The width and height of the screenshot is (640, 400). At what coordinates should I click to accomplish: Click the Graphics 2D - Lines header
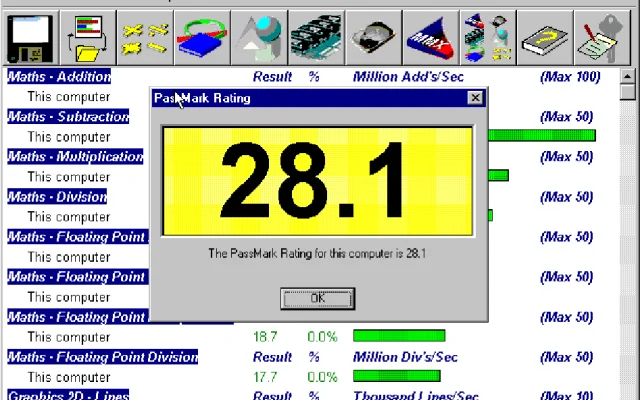tap(68, 395)
